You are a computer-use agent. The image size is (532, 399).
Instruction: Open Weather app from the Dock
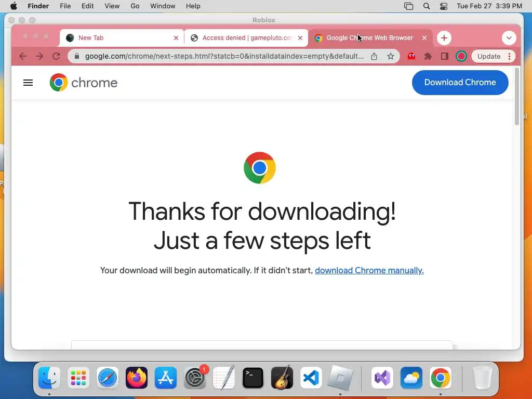(x=411, y=378)
